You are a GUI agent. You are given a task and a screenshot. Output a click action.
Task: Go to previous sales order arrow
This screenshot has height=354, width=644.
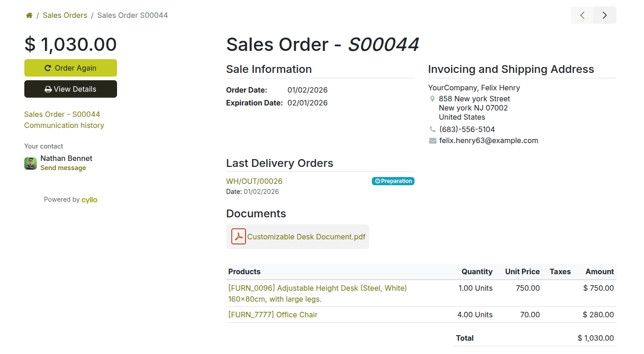[582, 15]
